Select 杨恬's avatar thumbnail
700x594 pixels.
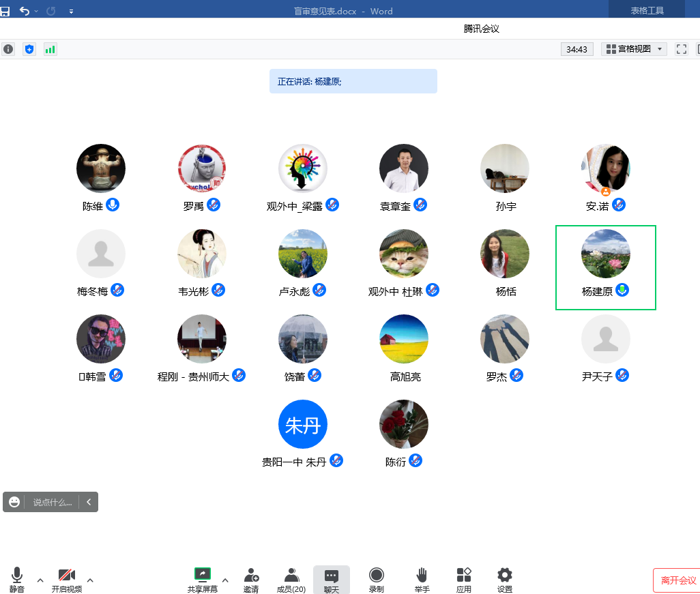505,254
